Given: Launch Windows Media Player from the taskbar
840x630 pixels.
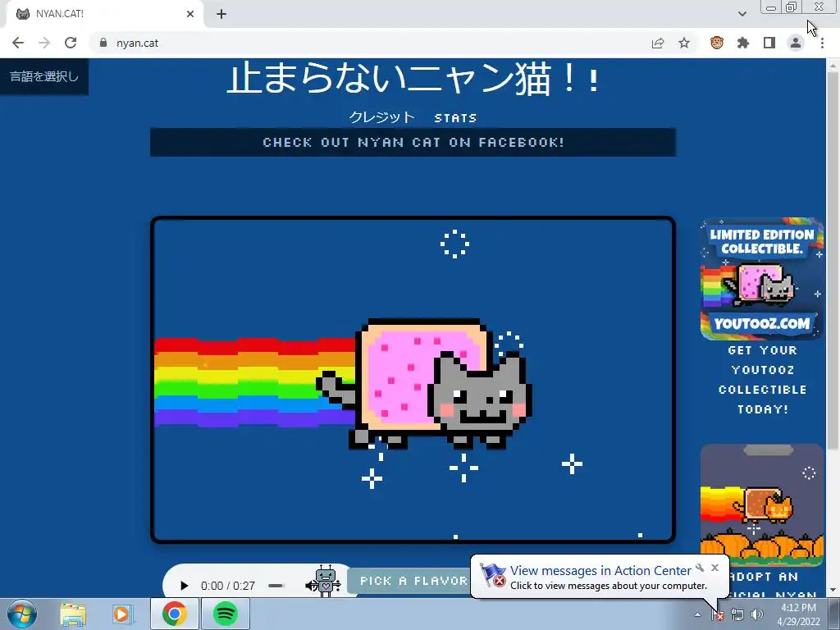Looking at the screenshot, I should (122, 614).
